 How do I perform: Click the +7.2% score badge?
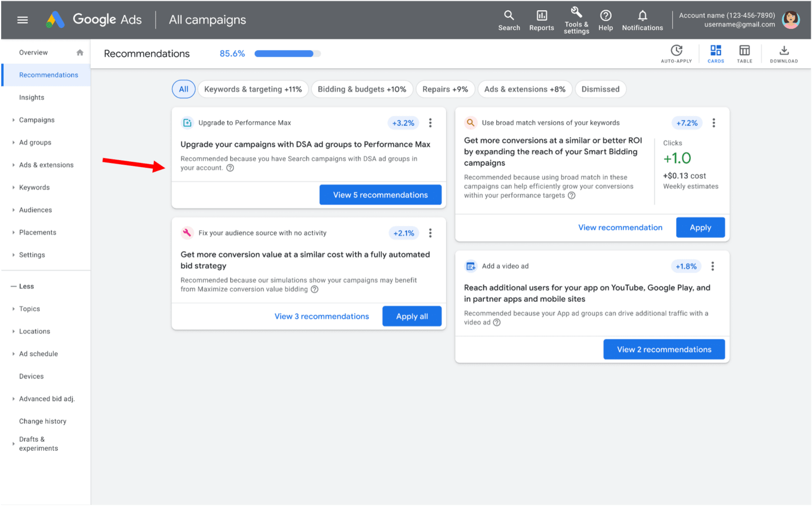(x=687, y=123)
